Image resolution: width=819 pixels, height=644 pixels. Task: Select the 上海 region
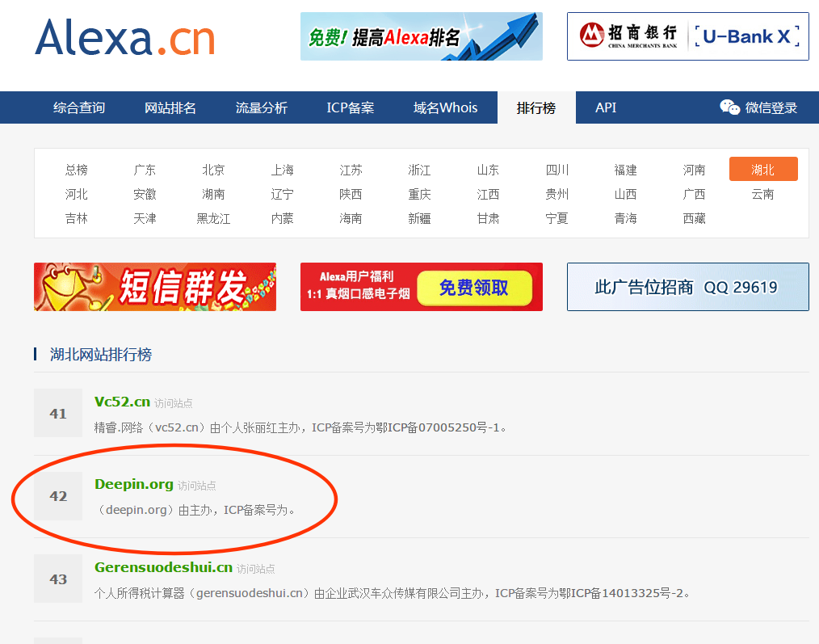coord(282,170)
